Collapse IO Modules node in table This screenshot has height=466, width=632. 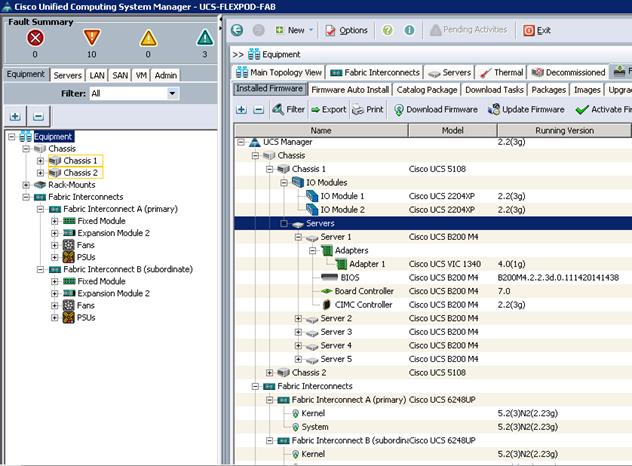point(284,183)
